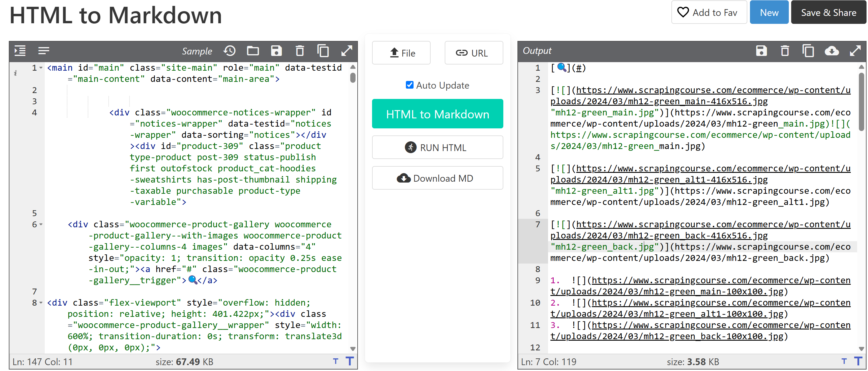Image resolution: width=868 pixels, height=371 pixels.
Task: Click the indent/beautify icon in input toolbar
Action: [x=20, y=51]
